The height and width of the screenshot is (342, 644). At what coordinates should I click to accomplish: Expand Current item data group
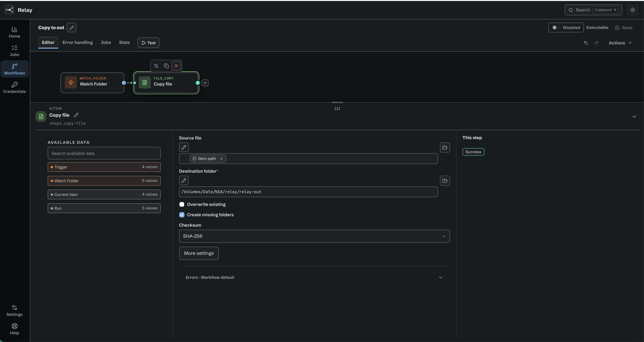[x=104, y=194]
